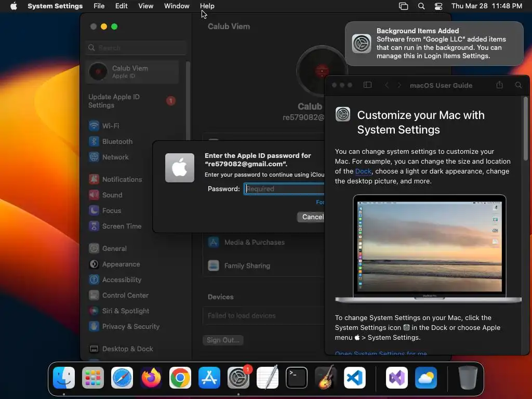Open the System Settings app menu
Viewport: 532px width, 399px height.
[x=55, y=6]
